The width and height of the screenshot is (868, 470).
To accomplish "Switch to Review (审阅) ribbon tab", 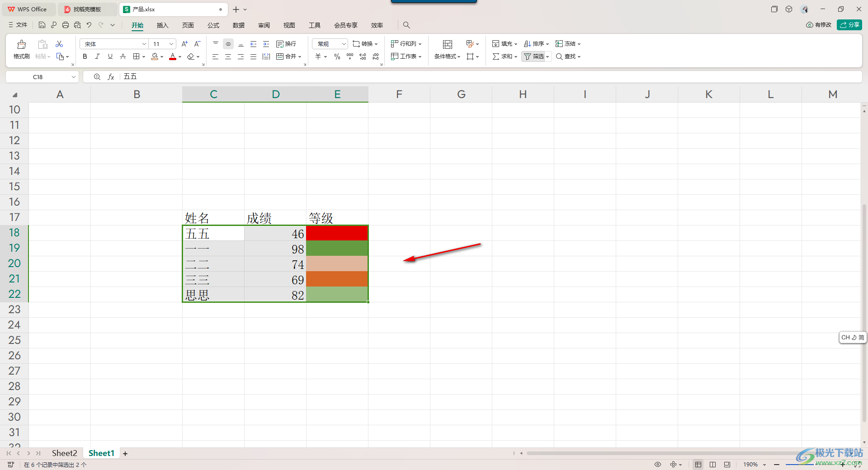I will pyautogui.click(x=264, y=25).
